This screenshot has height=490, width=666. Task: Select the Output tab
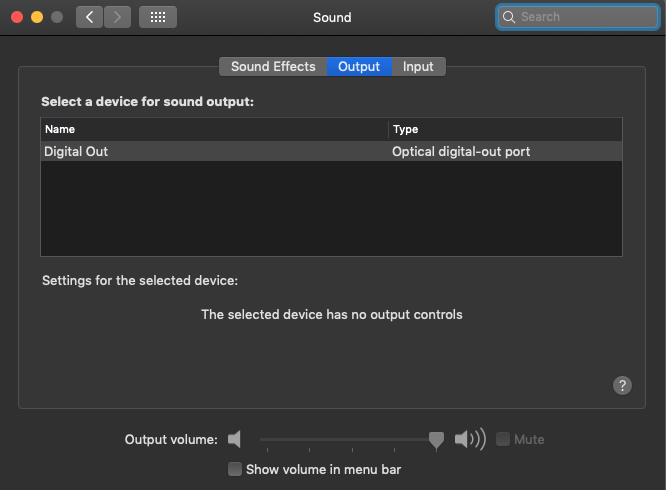[359, 67]
